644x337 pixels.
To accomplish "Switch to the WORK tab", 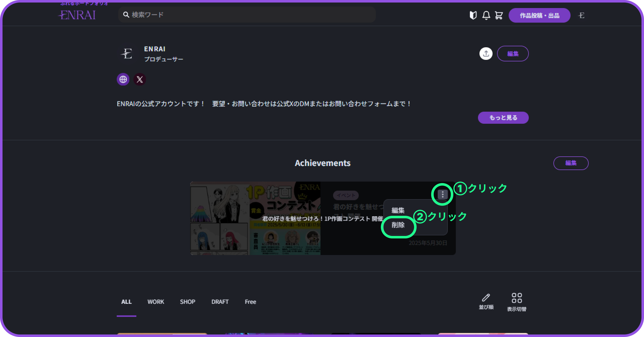I will (155, 302).
